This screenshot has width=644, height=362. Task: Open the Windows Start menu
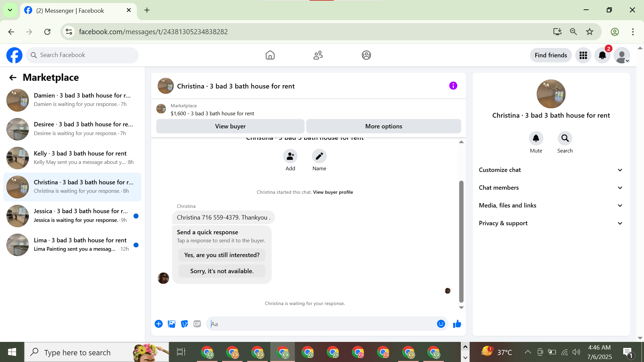click(12, 352)
